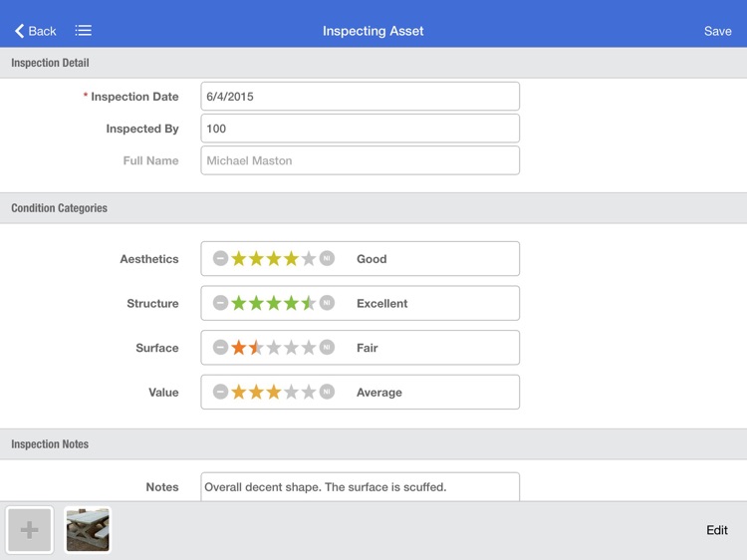Image resolution: width=747 pixels, height=560 pixels.
Task: Save the asset inspection
Action: pos(717,31)
